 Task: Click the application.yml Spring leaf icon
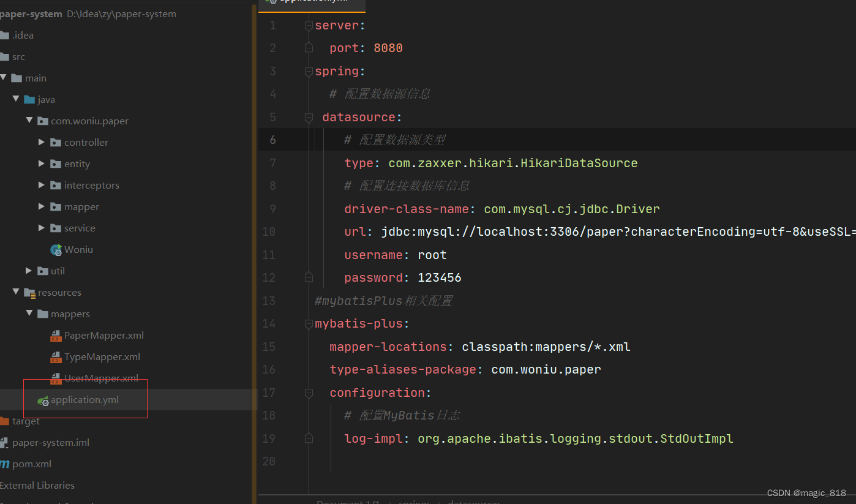coord(43,401)
